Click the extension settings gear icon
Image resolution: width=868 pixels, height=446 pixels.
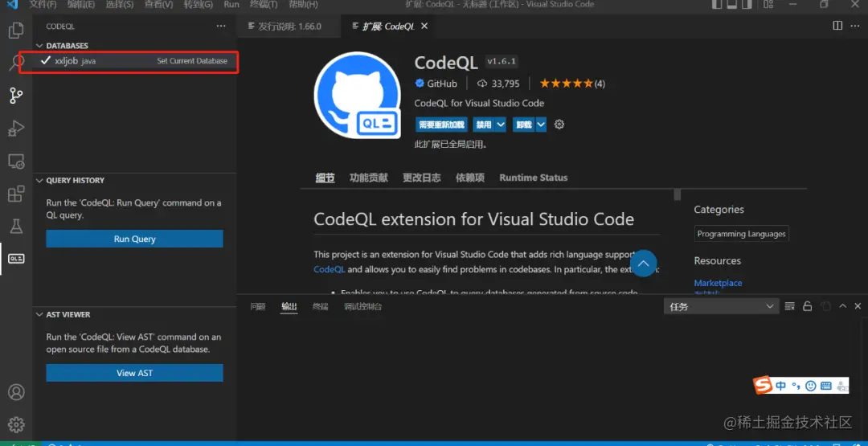pos(559,125)
